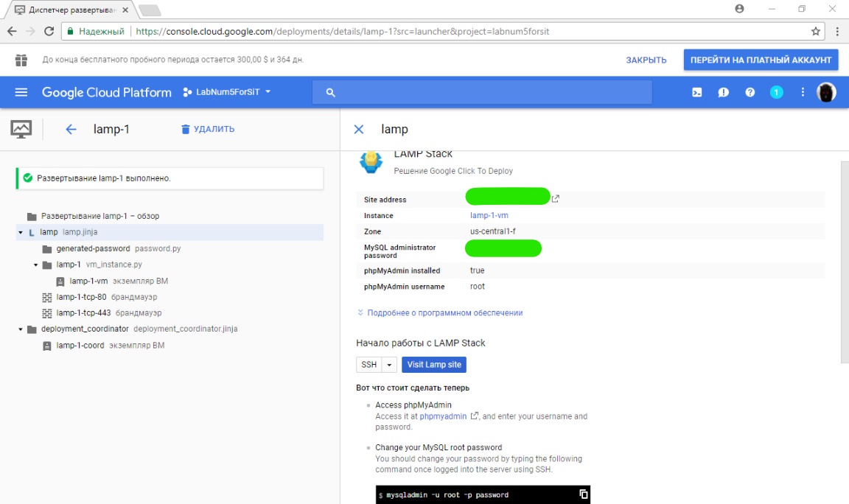Expand Подробнее о программном обеспечении
The height and width of the screenshot is (504, 849).
(440, 313)
